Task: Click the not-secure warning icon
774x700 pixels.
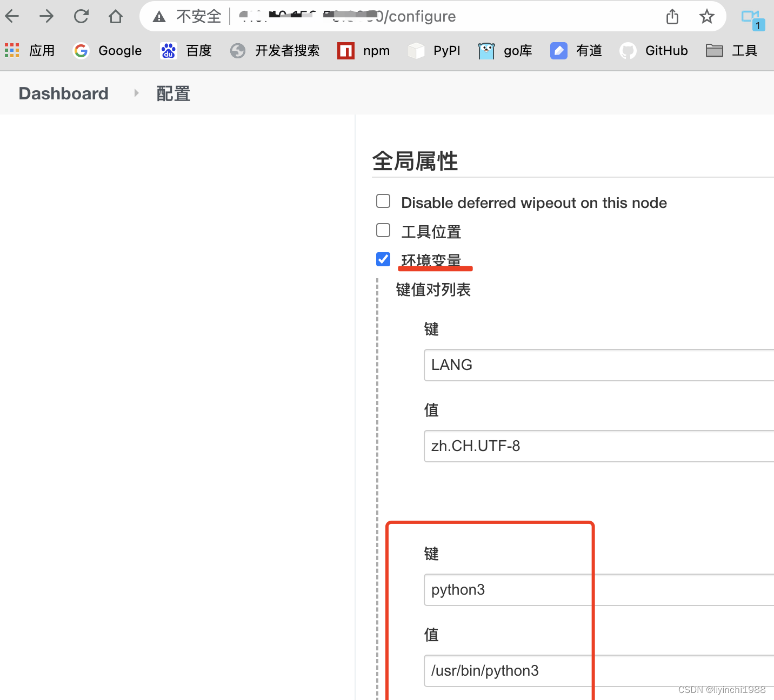Action: [159, 17]
